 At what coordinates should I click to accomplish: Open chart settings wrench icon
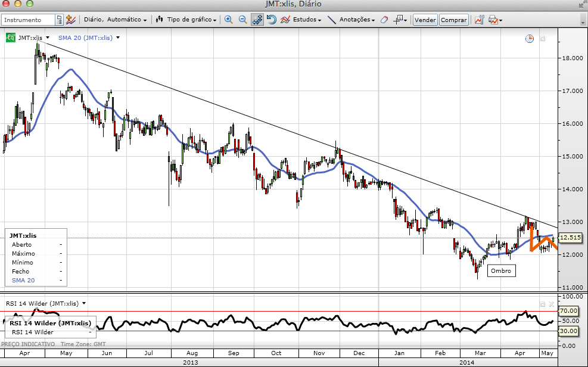pyautogui.click(x=479, y=20)
